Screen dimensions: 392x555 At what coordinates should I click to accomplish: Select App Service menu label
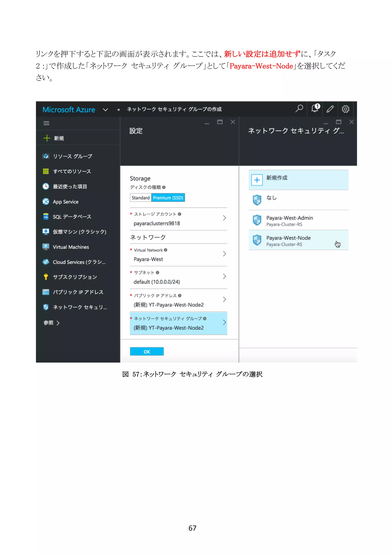(66, 202)
